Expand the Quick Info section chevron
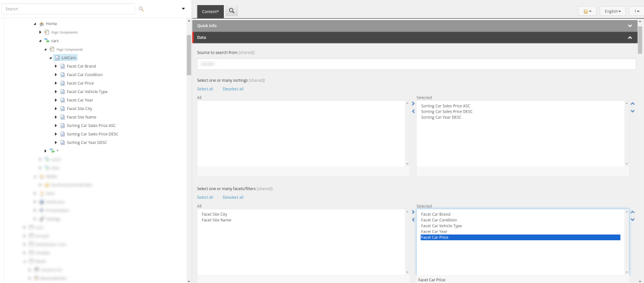 [x=630, y=26]
